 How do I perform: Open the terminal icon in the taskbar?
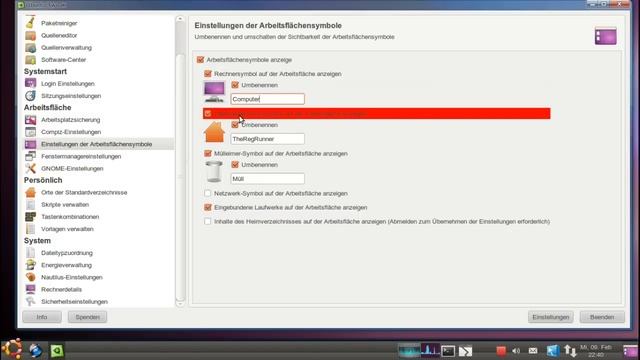click(448, 351)
